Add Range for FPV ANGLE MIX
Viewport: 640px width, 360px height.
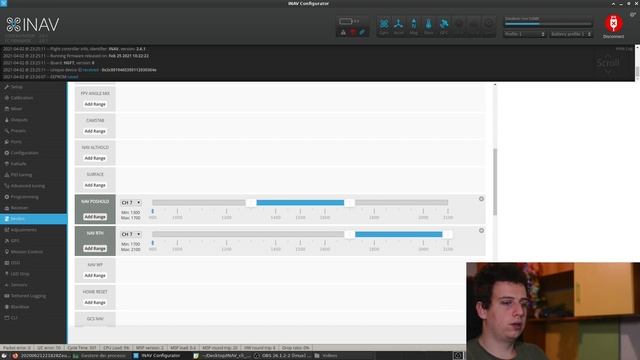[95, 104]
